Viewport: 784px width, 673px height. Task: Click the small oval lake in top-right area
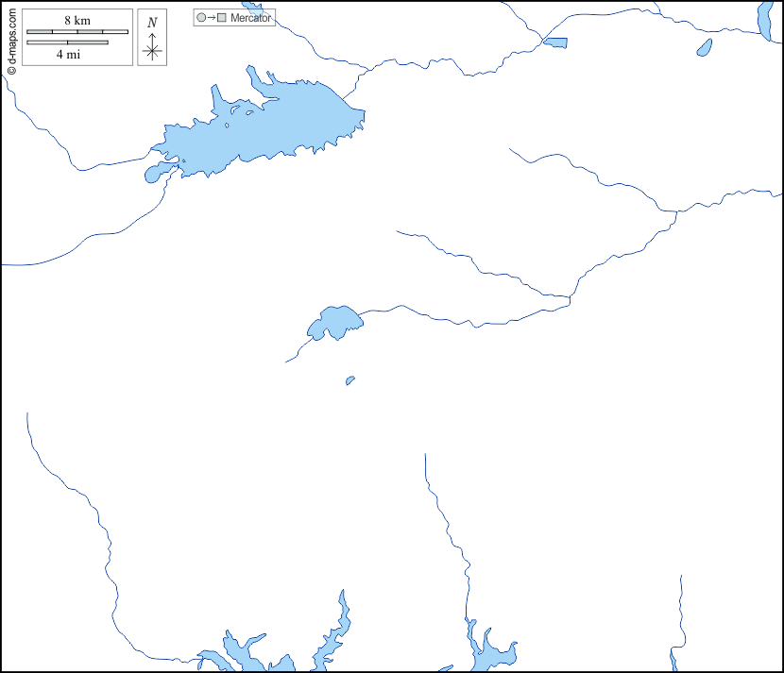coord(704,47)
